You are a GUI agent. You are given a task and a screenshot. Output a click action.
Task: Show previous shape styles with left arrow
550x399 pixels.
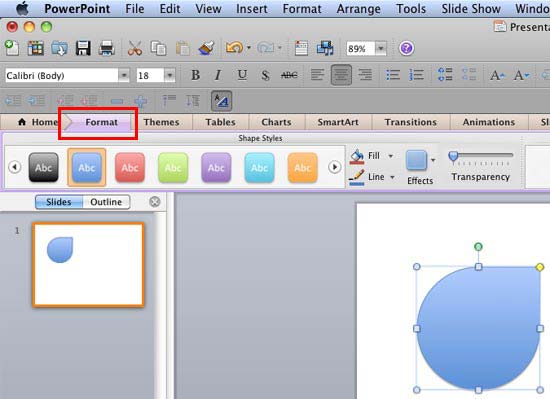coord(15,167)
